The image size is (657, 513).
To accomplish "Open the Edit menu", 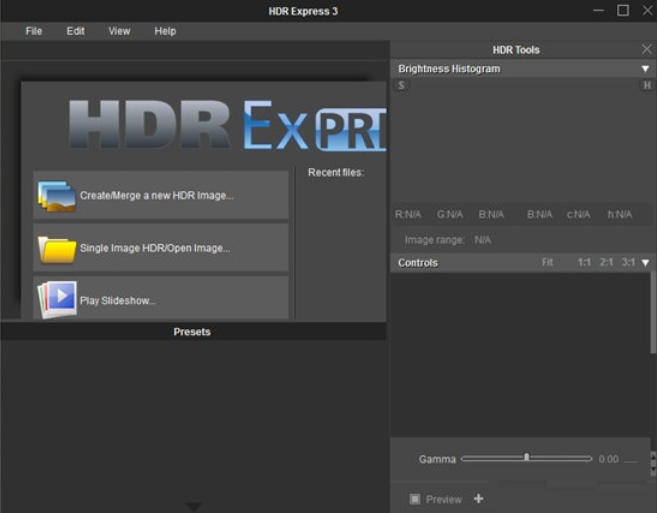I will [76, 31].
